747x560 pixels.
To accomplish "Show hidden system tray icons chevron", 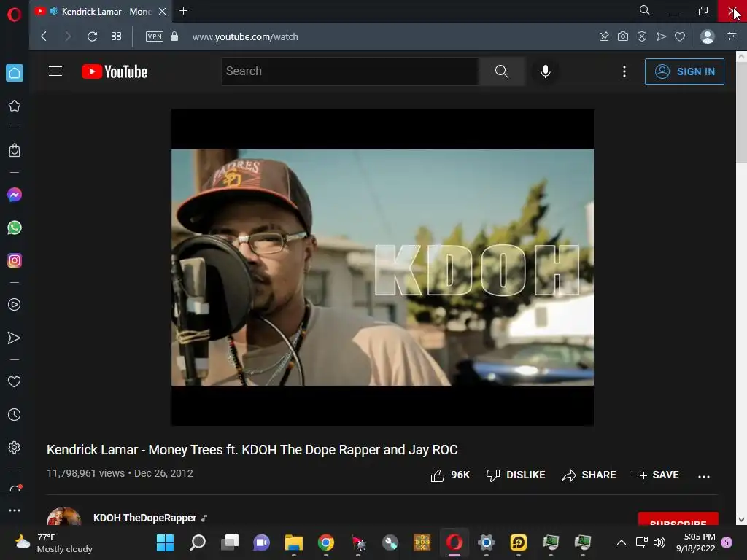I will pyautogui.click(x=622, y=542).
